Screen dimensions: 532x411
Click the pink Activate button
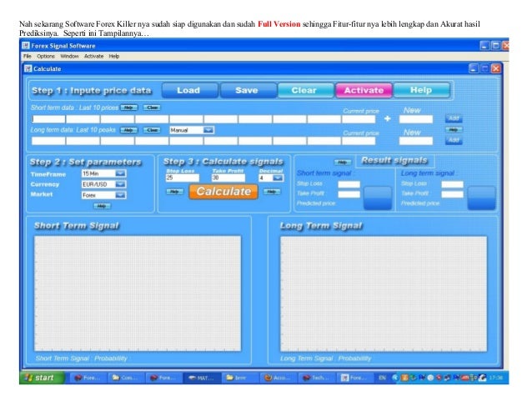pos(364,90)
